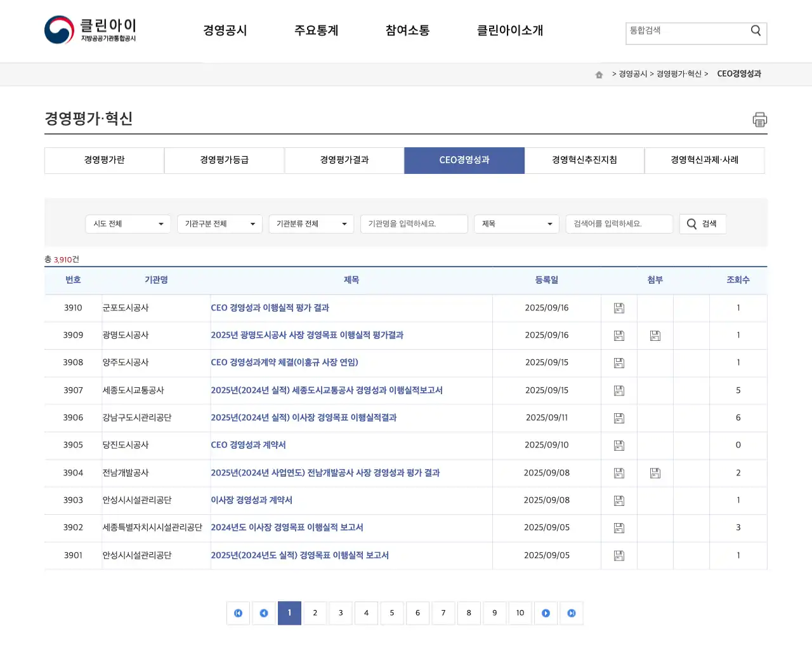Open the 주요통계 menu

pyautogui.click(x=317, y=30)
